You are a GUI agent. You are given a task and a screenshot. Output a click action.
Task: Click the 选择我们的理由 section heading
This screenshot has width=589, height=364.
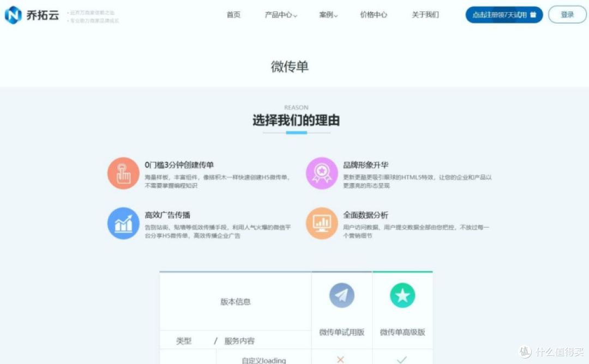(x=296, y=120)
